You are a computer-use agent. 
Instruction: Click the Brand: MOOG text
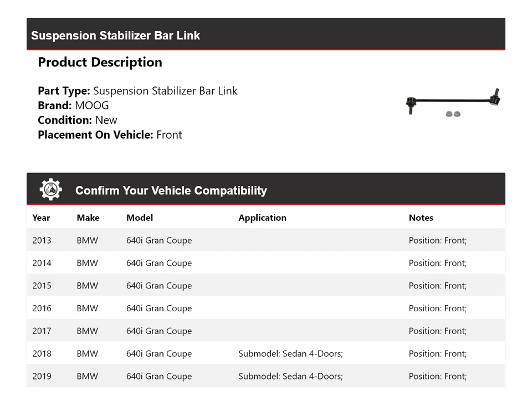(73, 105)
